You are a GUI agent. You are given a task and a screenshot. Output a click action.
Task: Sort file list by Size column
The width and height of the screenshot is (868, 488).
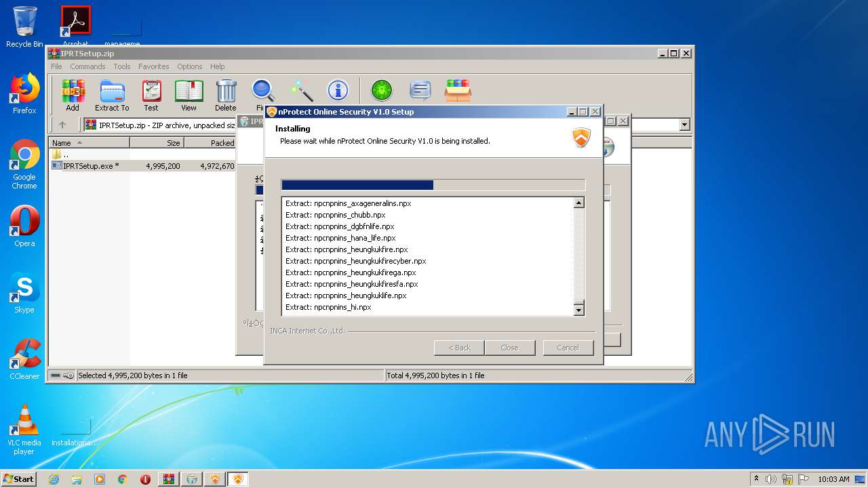click(157, 143)
